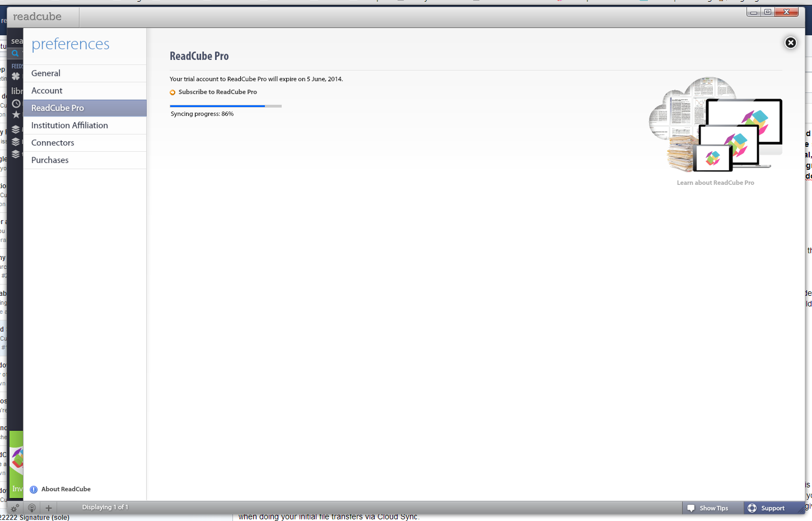Click the blue search magnifier icon
Screen dimensions: 812x521
(x=15, y=53)
